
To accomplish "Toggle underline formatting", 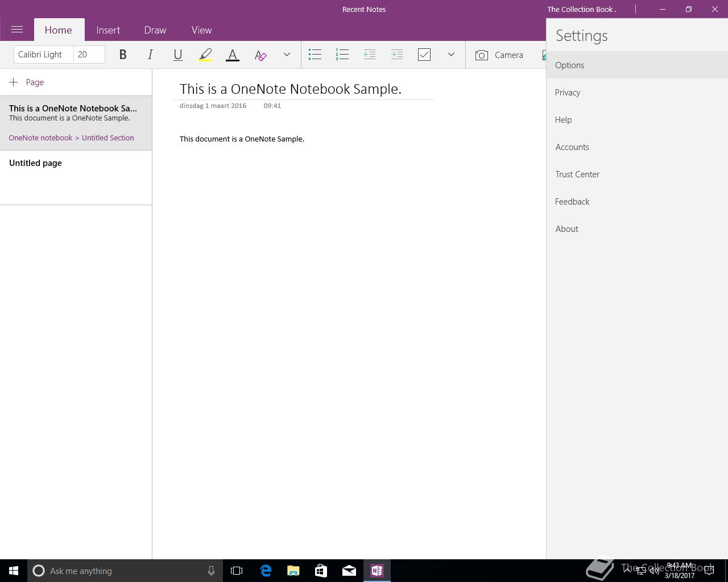I will 177,55.
